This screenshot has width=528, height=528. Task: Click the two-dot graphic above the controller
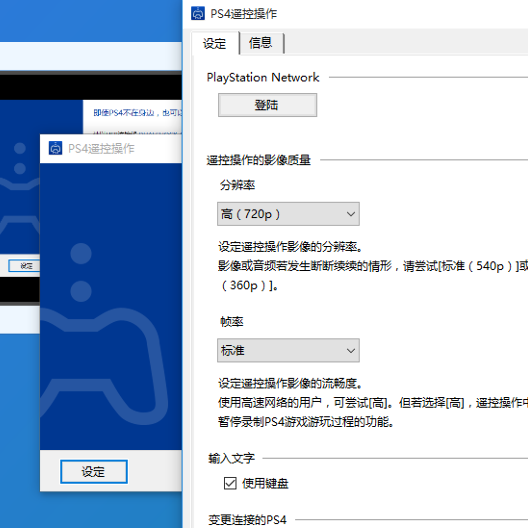[81, 272]
